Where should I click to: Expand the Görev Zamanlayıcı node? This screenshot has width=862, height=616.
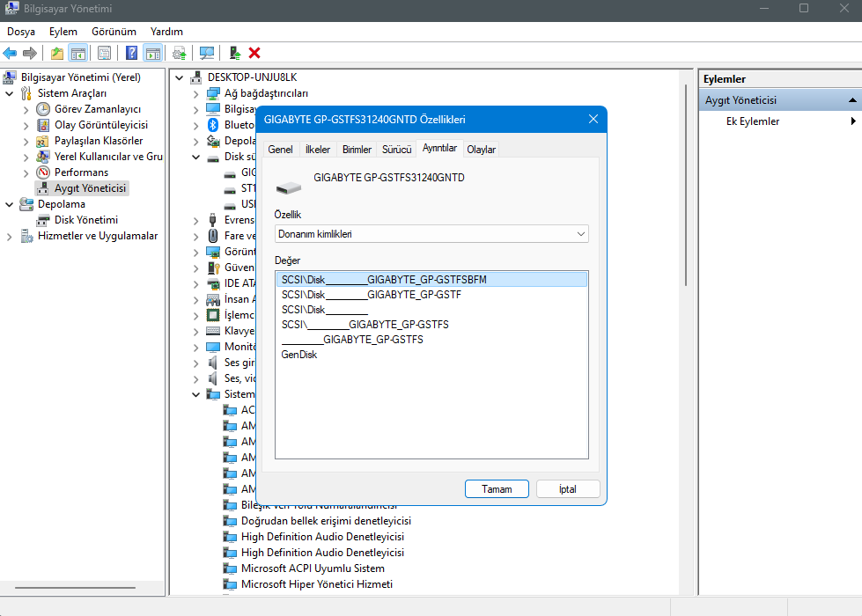pyautogui.click(x=26, y=109)
